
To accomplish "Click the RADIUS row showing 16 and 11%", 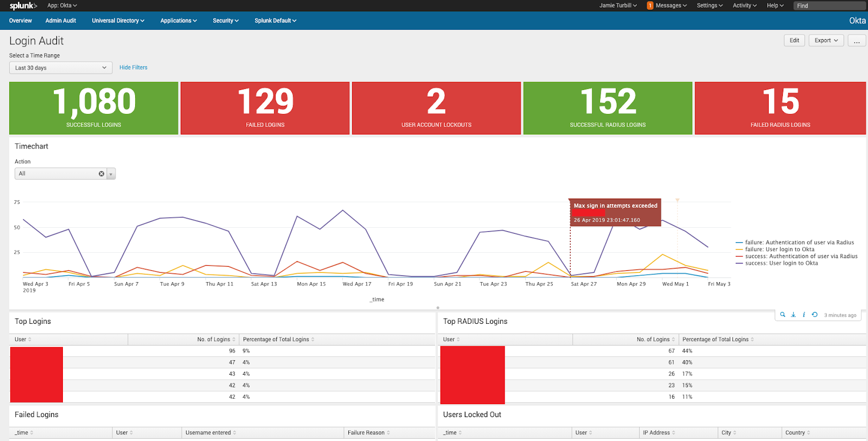I will [x=652, y=397].
